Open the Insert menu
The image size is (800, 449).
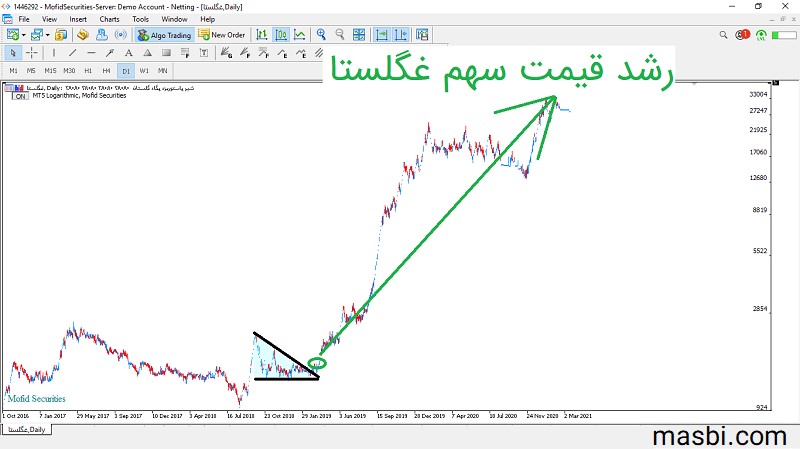point(78,19)
